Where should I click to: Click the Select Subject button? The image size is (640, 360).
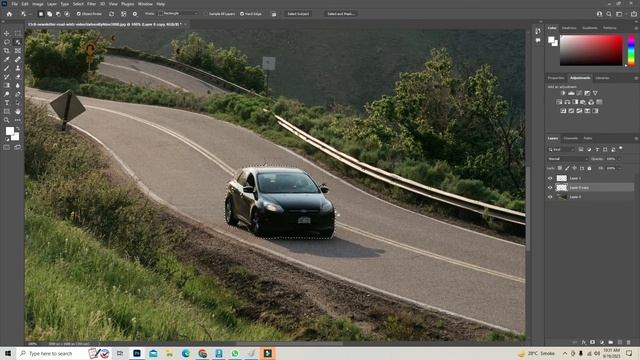tap(298, 14)
